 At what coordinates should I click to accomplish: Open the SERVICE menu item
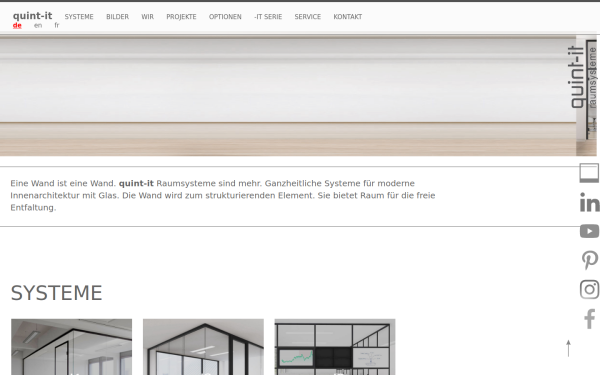pyautogui.click(x=308, y=17)
